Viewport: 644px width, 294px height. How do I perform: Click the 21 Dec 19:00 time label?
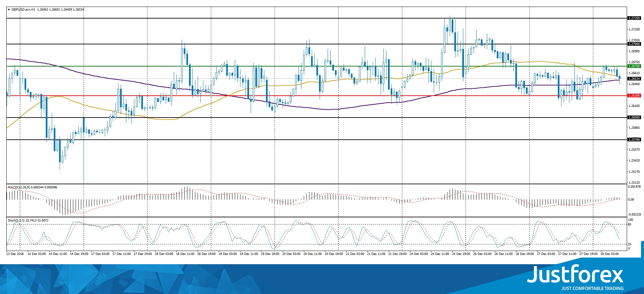click(397, 254)
